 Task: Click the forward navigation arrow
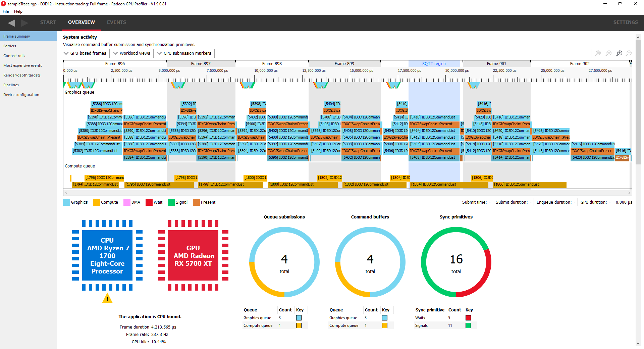(24, 23)
